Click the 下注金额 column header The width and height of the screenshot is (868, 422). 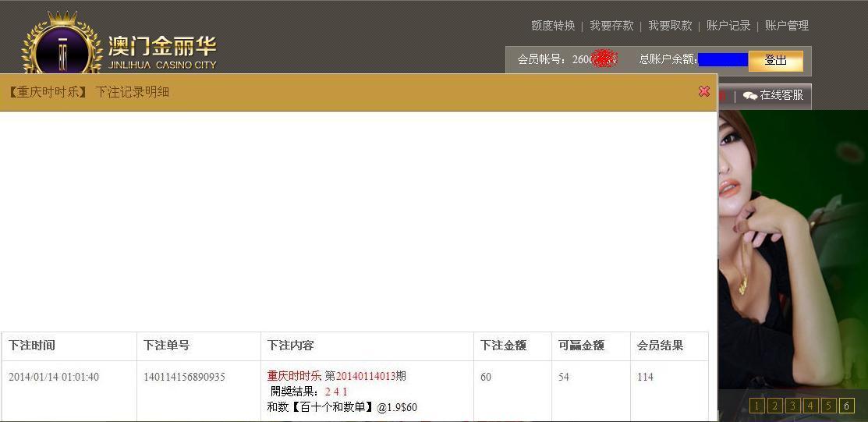click(503, 346)
